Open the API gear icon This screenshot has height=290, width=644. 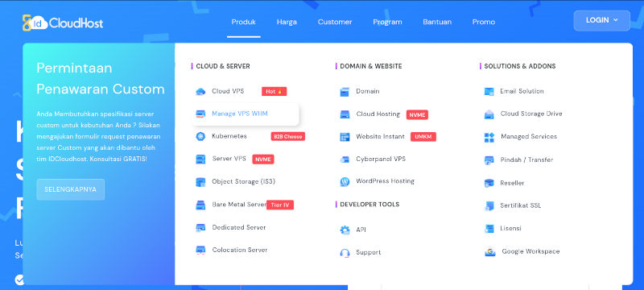coord(345,230)
